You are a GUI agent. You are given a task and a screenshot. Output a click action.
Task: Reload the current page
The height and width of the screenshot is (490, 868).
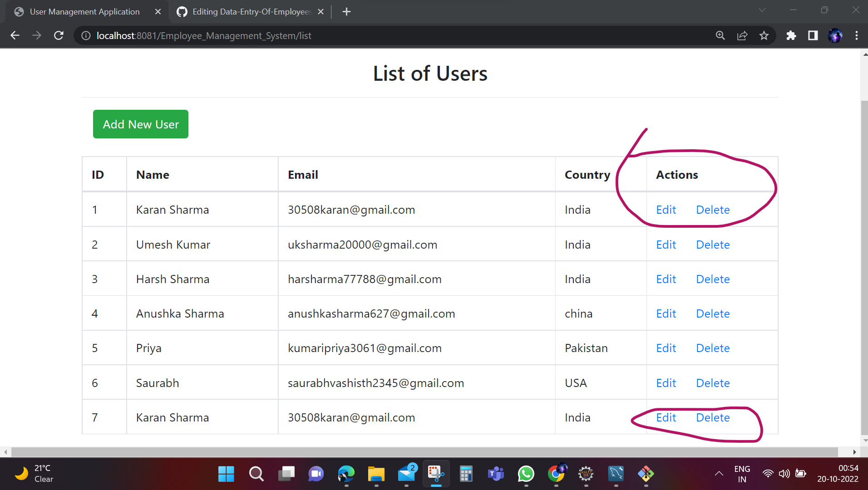point(59,35)
